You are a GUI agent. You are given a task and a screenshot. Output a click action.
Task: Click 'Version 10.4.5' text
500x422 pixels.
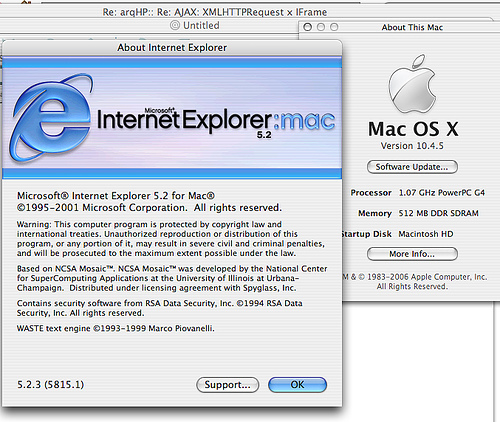(x=412, y=146)
